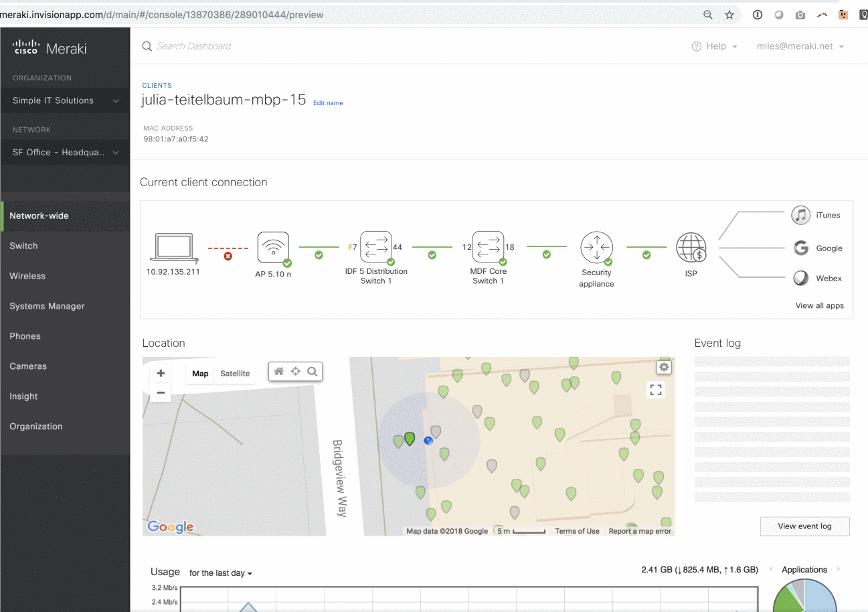Viewport: 868px width, 612px height.
Task: Open the map settings gear
Action: coord(664,367)
